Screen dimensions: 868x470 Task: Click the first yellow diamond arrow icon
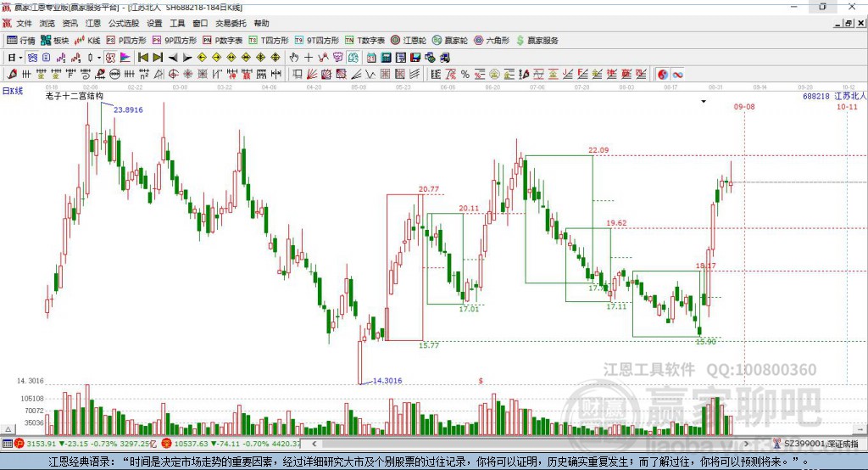click(202, 58)
